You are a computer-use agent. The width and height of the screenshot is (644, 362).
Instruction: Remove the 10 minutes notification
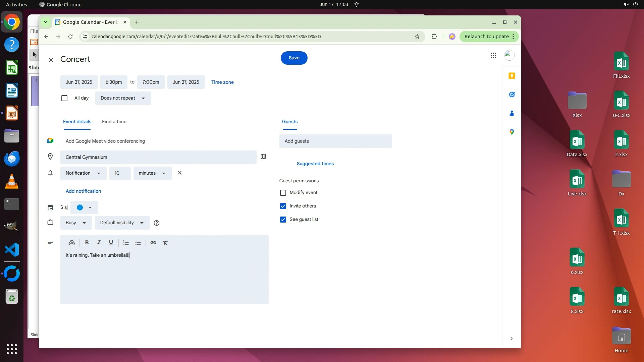click(x=180, y=173)
